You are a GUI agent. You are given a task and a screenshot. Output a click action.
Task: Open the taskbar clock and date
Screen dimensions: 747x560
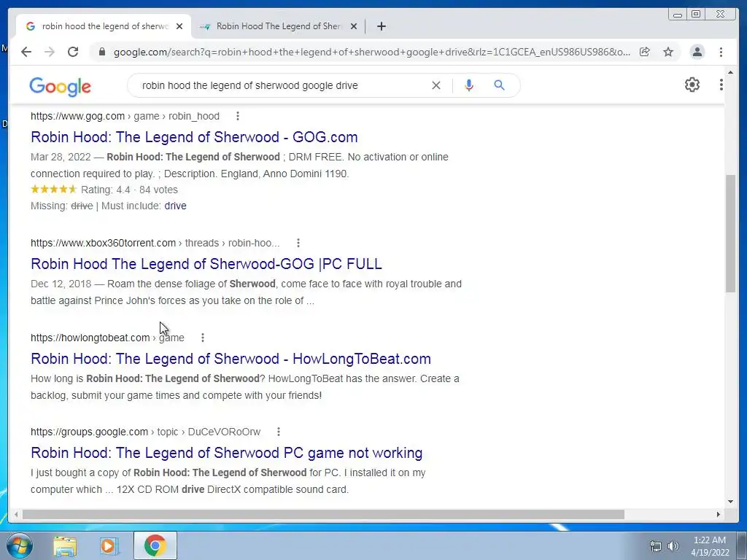point(710,546)
